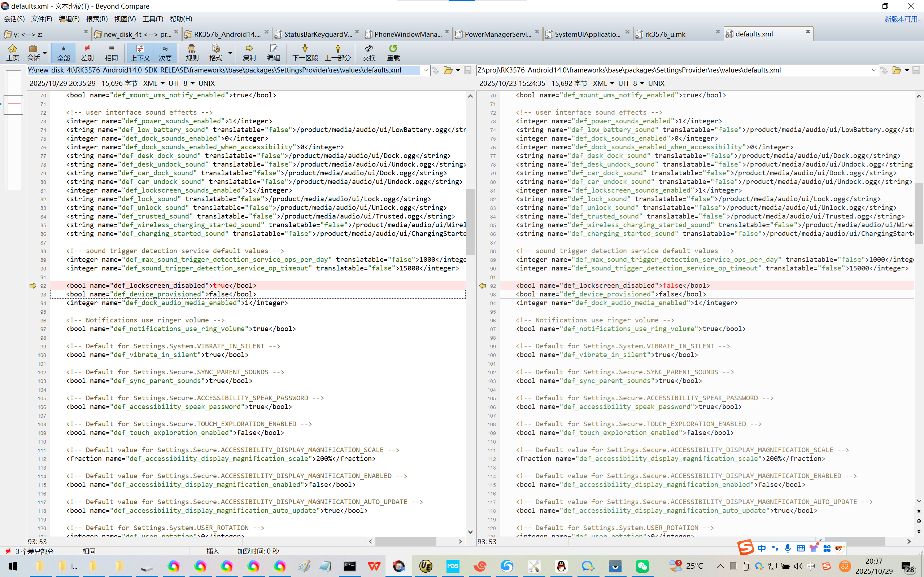Click the Copy (复制) arrow icon
The image size is (924, 577).
pyautogui.click(x=249, y=52)
